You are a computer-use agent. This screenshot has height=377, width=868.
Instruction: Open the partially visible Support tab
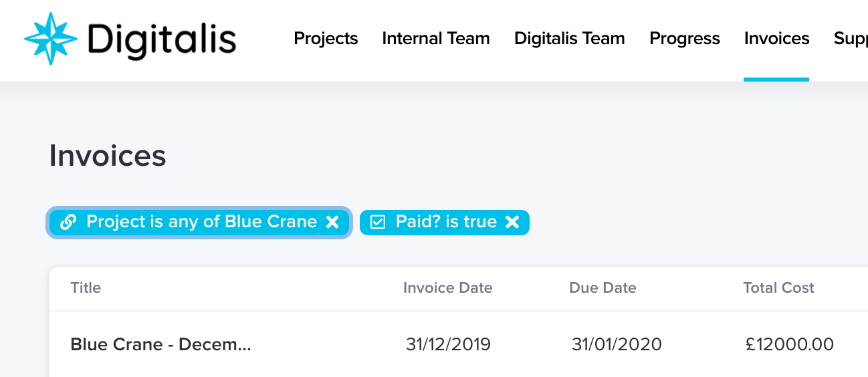pyautogui.click(x=851, y=39)
